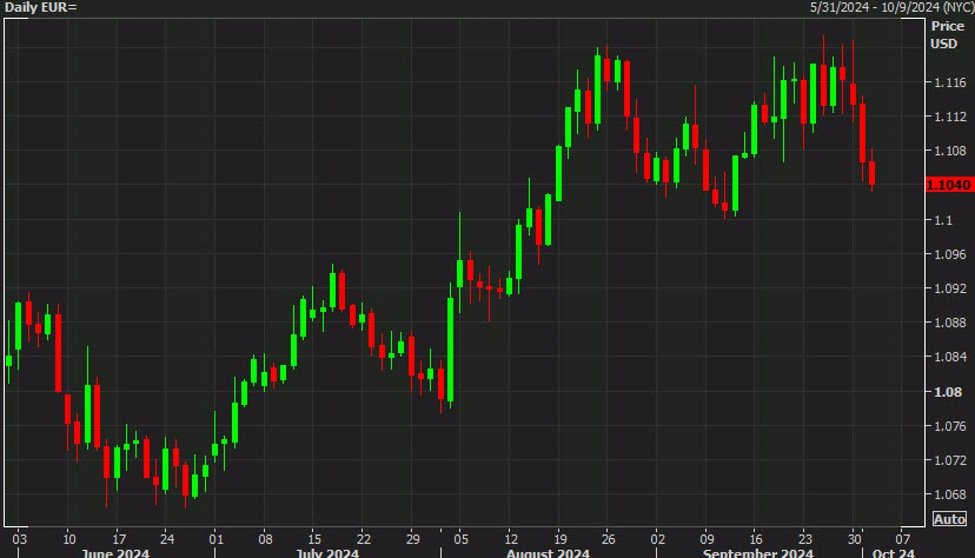The width and height of the screenshot is (975, 558).
Task: Select the June 2024 month label
Action: coord(116,553)
